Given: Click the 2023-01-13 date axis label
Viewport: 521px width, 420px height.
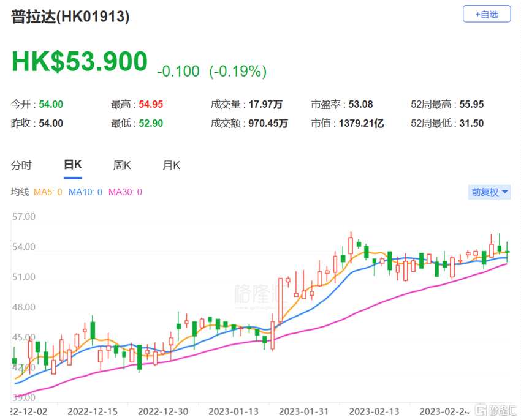Looking at the screenshot, I should coord(234,411).
